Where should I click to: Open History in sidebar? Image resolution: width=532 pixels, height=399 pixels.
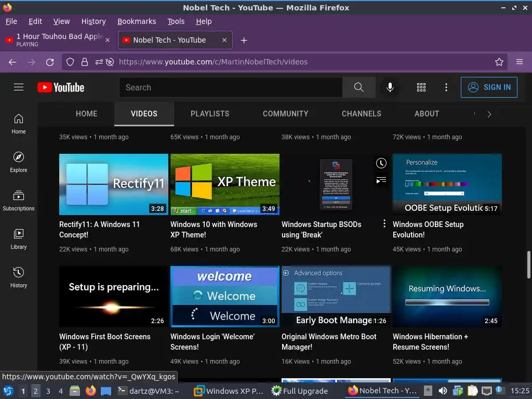[x=19, y=277]
